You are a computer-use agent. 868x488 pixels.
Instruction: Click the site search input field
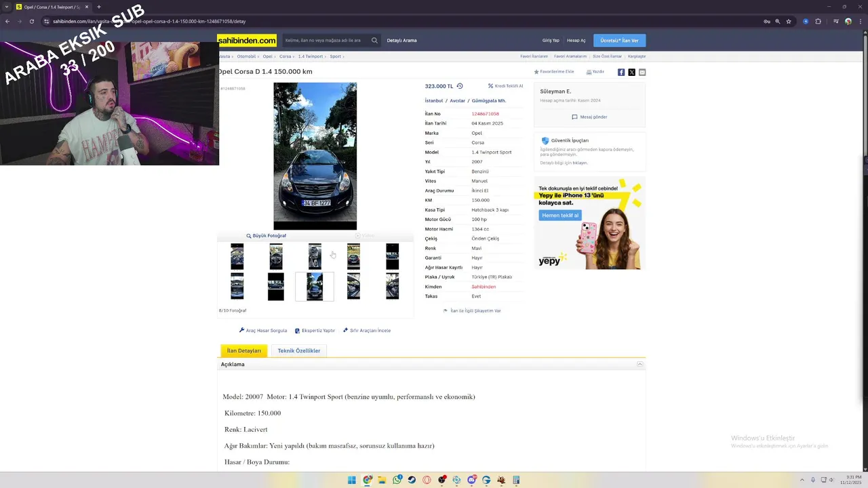pos(325,40)
